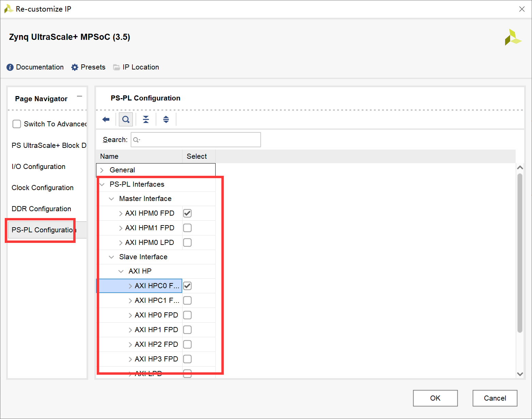
Task: Check the AXI HPM0 LPD checkbox
Action: (187, 243)
